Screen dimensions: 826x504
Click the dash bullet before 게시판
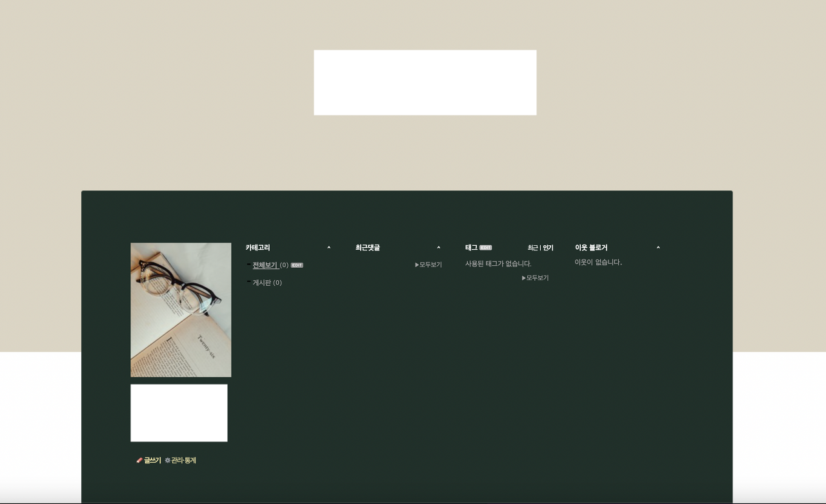[x=248, y=281]
